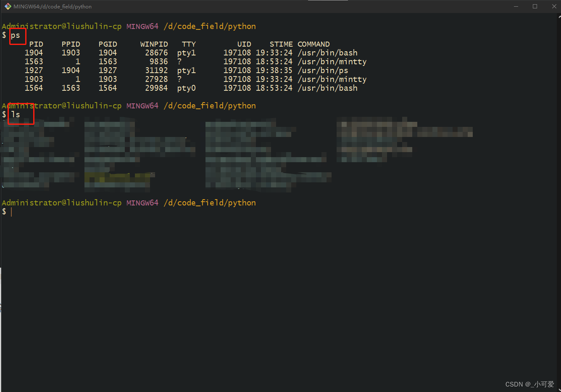Click /usr/bin/mintty in the WINPID 27928 row

click(x=332, y=79)
